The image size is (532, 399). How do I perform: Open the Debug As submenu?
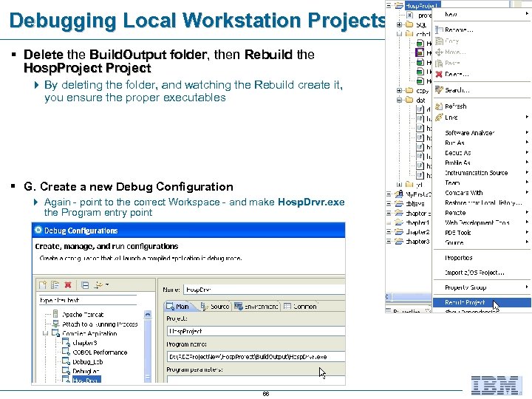(x=482, y=153)
